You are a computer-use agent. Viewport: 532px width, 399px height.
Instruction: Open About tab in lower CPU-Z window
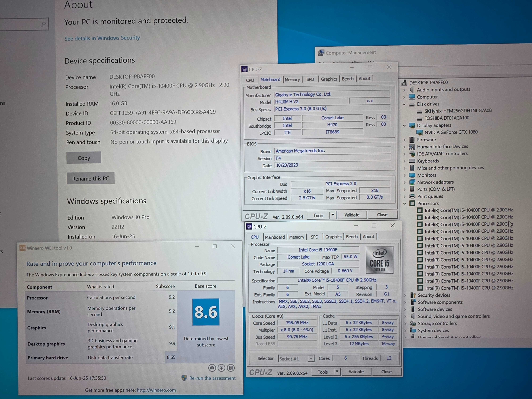[368, 237]
